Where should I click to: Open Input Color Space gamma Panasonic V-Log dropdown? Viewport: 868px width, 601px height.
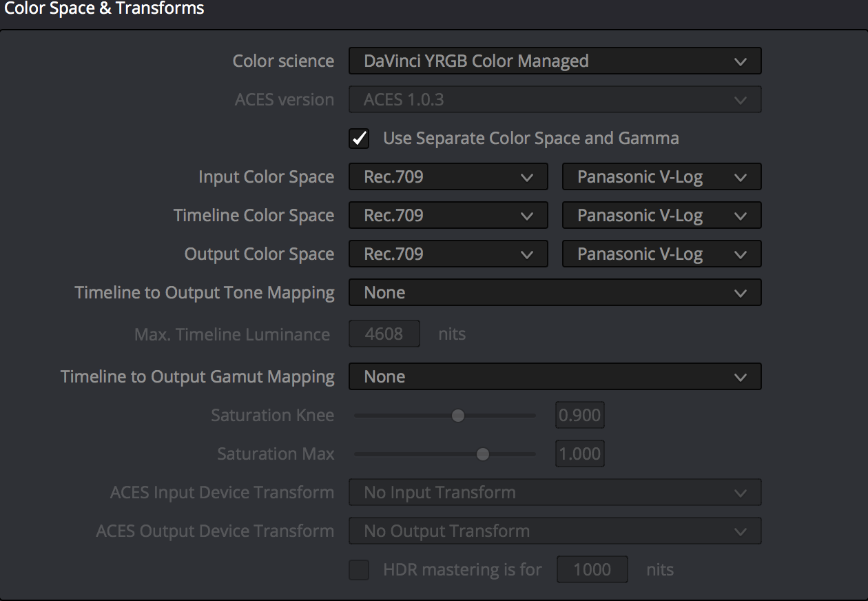(662, 176)
